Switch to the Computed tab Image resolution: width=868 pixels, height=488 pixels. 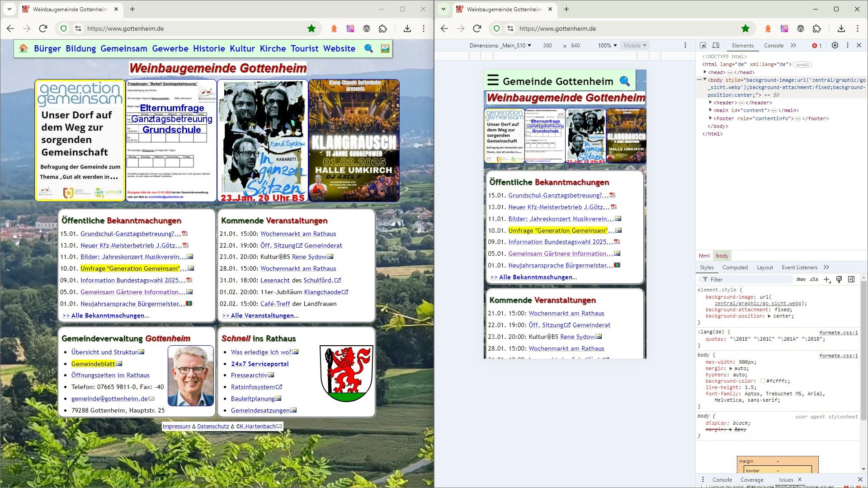pos(735,267)
